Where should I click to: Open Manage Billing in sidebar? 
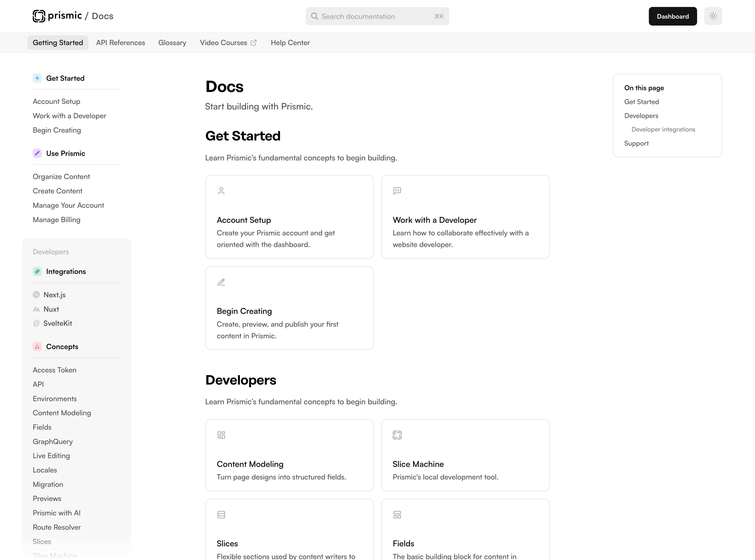[x=57, y=220]
